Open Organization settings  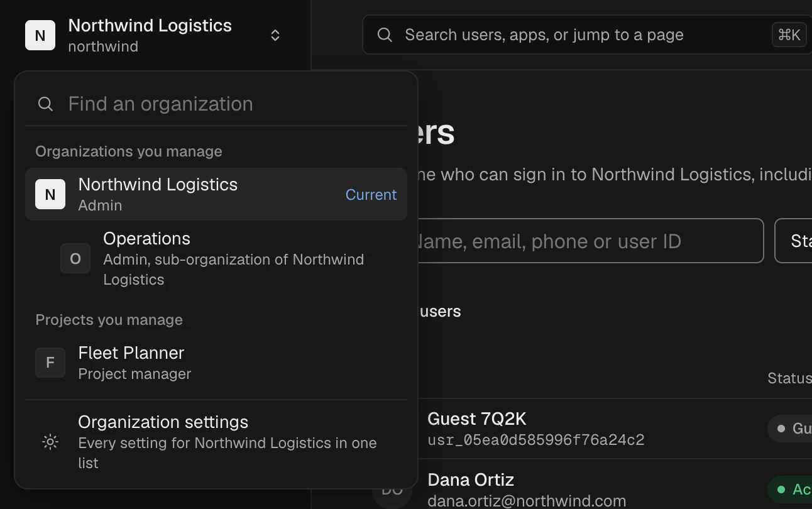tap(216, 442)
